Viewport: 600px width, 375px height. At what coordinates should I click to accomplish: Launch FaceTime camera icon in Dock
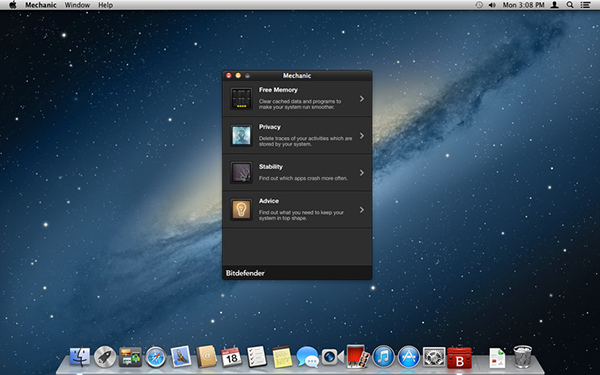click(x=332, y=357)
